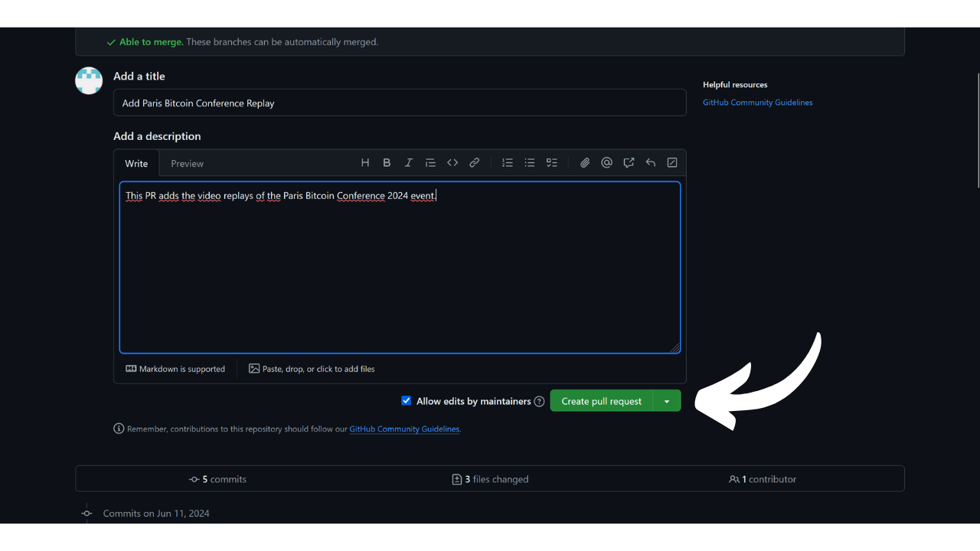Screen dimensions: 980x551
Task: Click the "Commits on Jun 11, 2024" text
Action: click(x=156, y=514)
